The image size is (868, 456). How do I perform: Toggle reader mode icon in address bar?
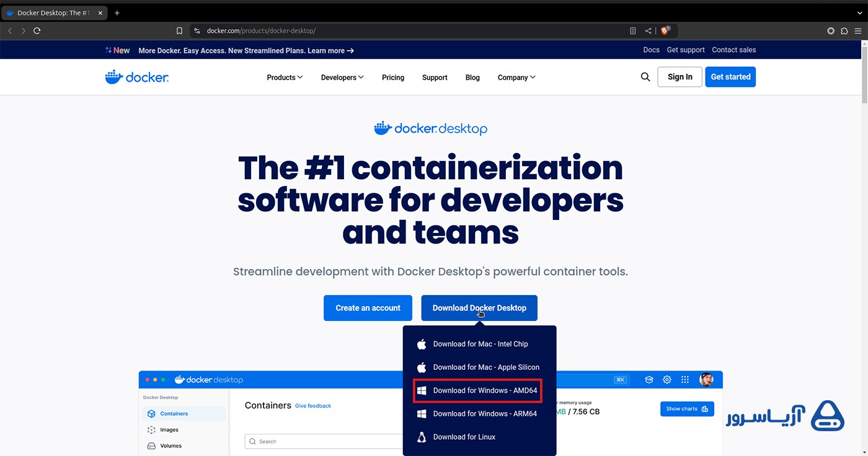(632, 30)
